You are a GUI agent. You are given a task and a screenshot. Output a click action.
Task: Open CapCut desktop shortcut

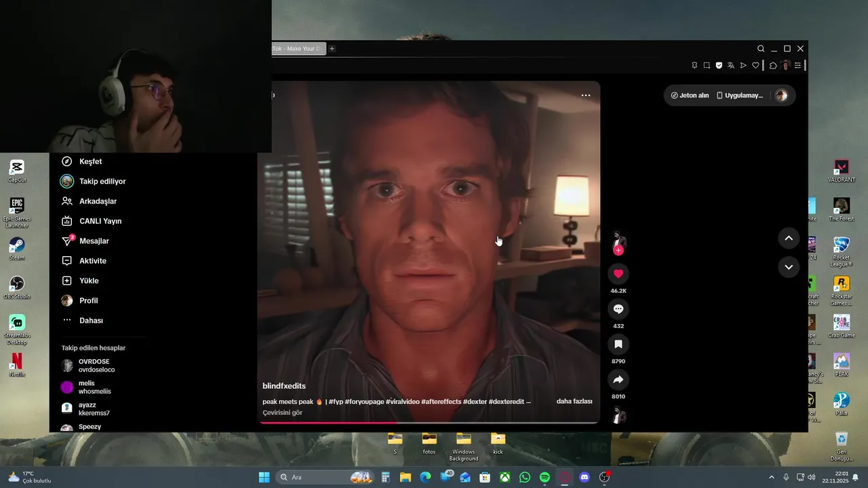coord(17,171)
